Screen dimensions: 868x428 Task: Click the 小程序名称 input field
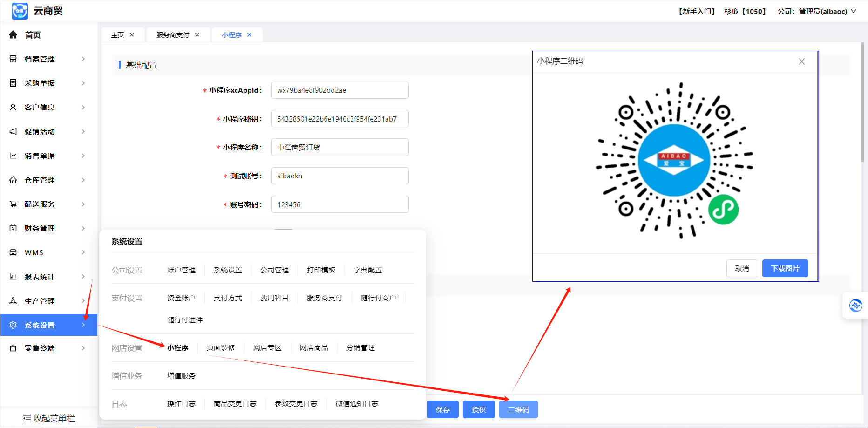coord(340,147)
